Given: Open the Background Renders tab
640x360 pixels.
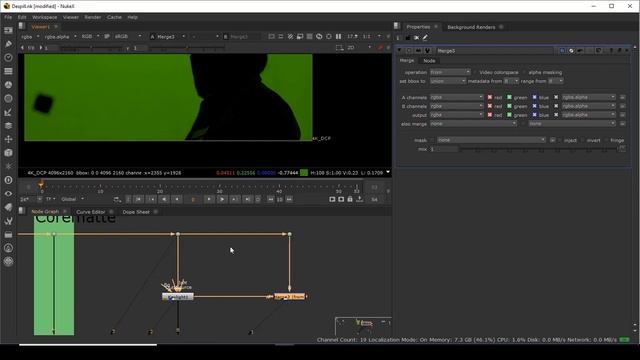Looking at the screenshot, I should point(471,27).
